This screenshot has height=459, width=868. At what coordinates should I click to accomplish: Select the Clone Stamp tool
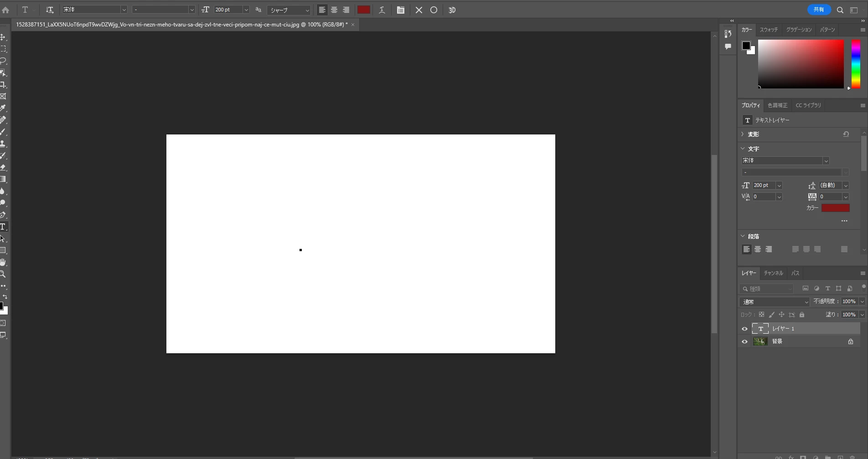[3, 144]
